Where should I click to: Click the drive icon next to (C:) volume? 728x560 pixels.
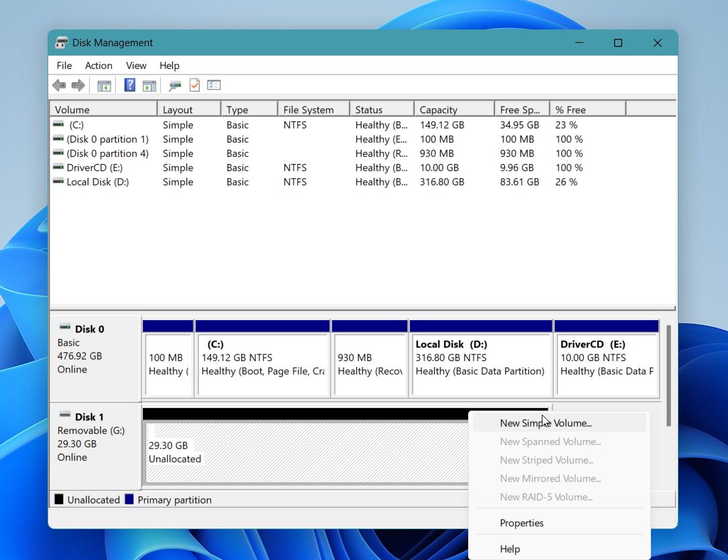[58, 125]
